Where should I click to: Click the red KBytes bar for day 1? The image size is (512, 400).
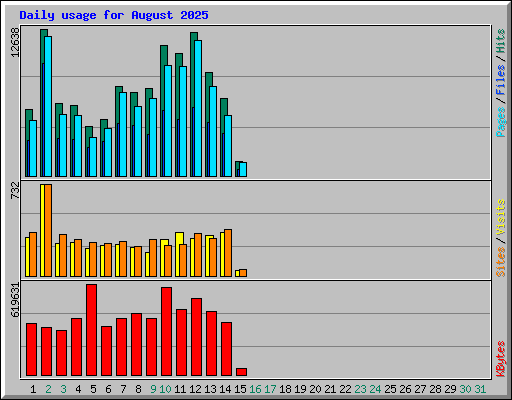(31, 349)
